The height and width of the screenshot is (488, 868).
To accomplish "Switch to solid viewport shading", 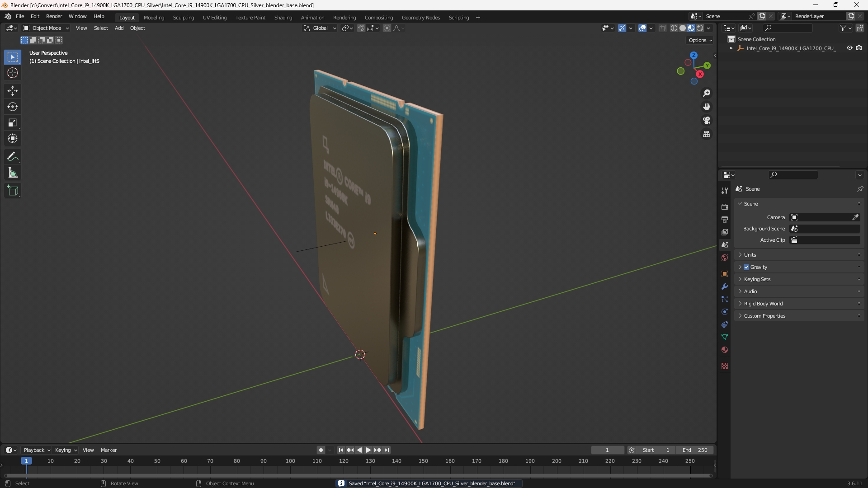I will 683,28.
